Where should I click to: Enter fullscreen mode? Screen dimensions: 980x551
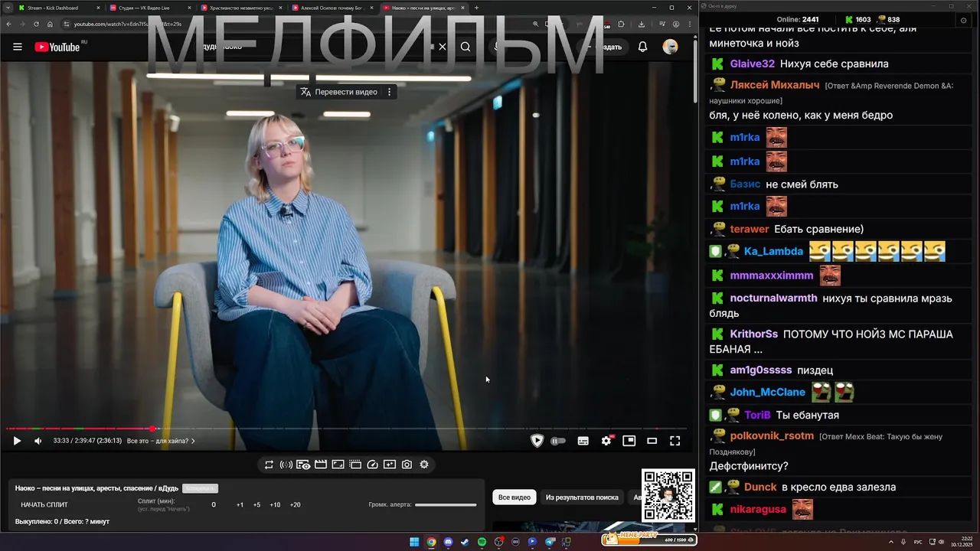(x=675, y=441)
